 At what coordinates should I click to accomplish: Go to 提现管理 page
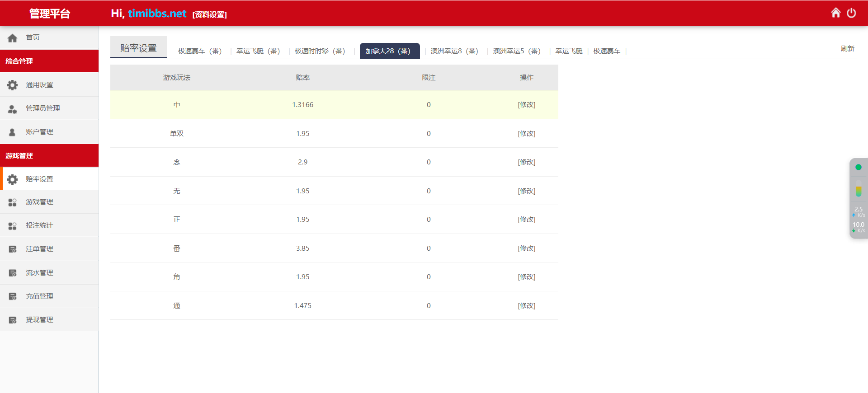click(49, 320)
